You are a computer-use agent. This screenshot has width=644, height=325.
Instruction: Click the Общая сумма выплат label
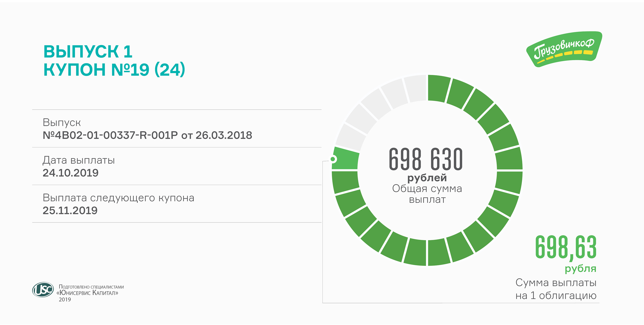427,194
